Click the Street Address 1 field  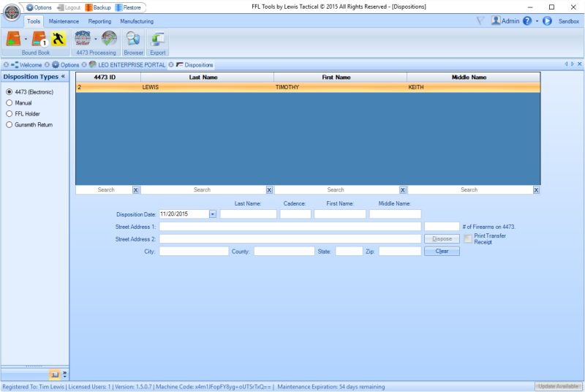[290, 227]
